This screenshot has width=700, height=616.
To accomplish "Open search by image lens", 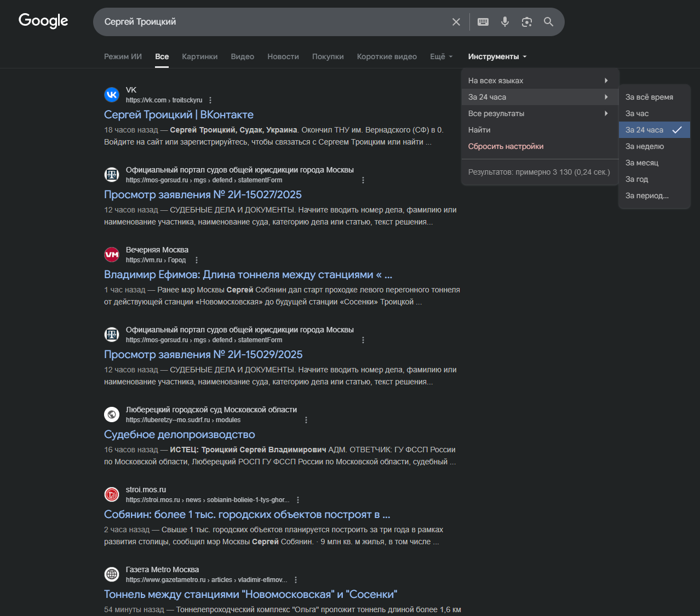I will coord(527,22).
